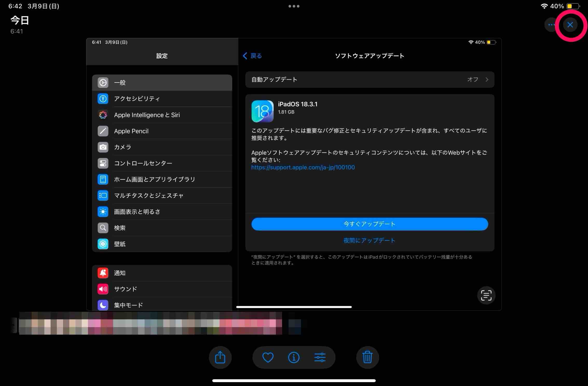Tap the 戻る back button text
This screenshot has width=588, height=386.
256,56
